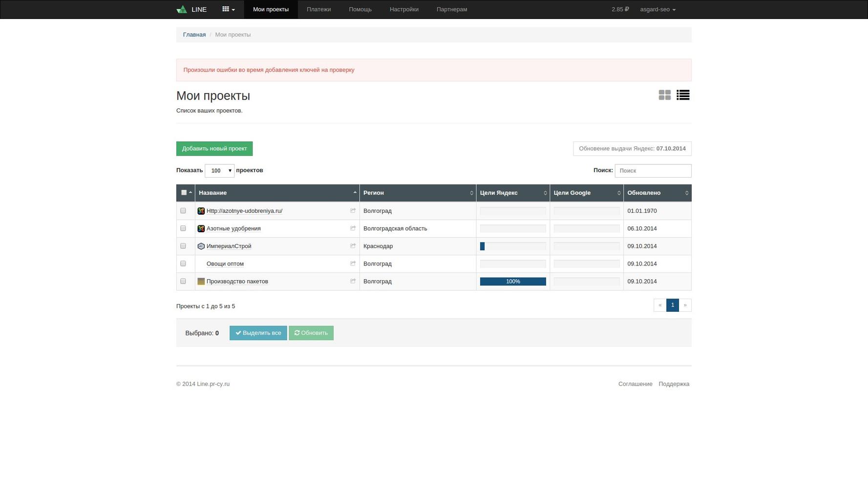Click previous page « pagination button

click(x=660, y=305)
